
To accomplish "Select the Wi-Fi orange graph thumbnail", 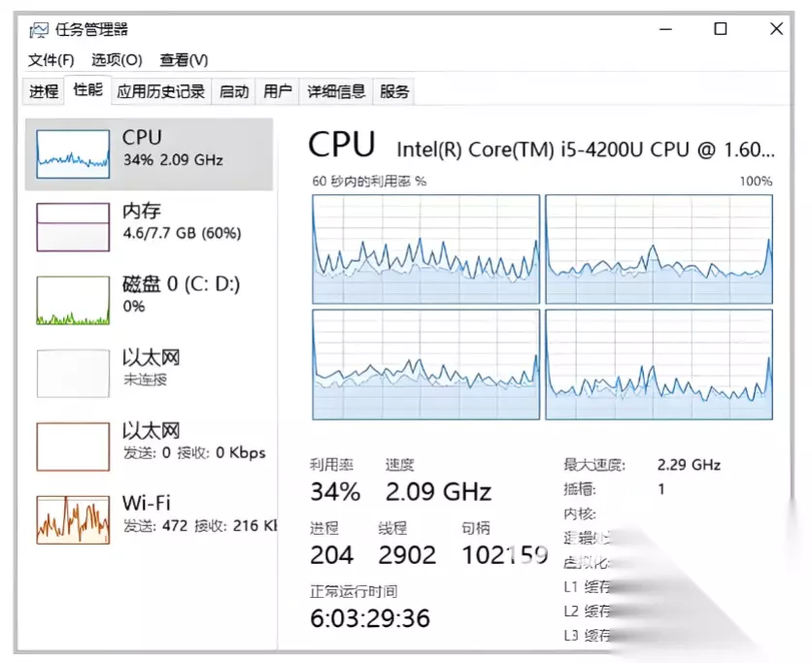I will click(x=73, y=519).
